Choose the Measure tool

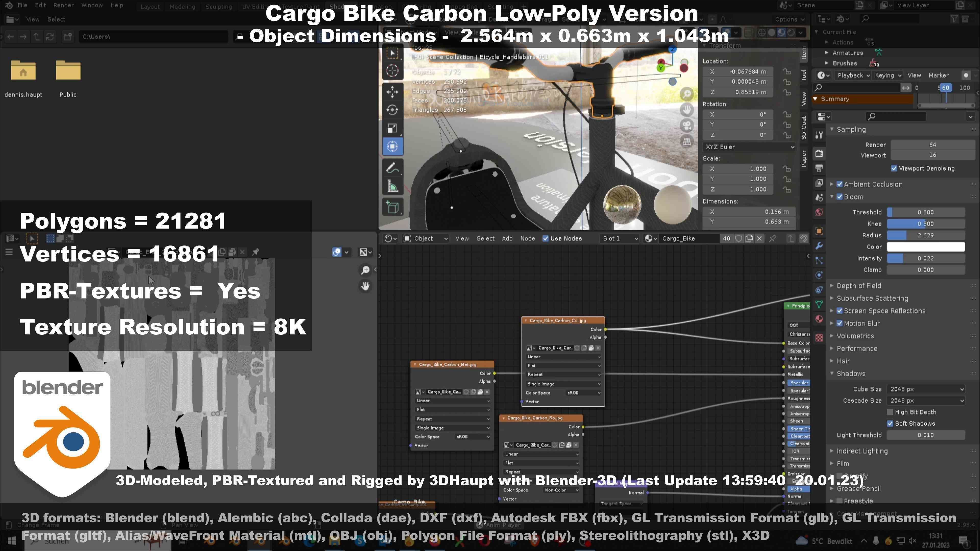[x=392, y=186]
